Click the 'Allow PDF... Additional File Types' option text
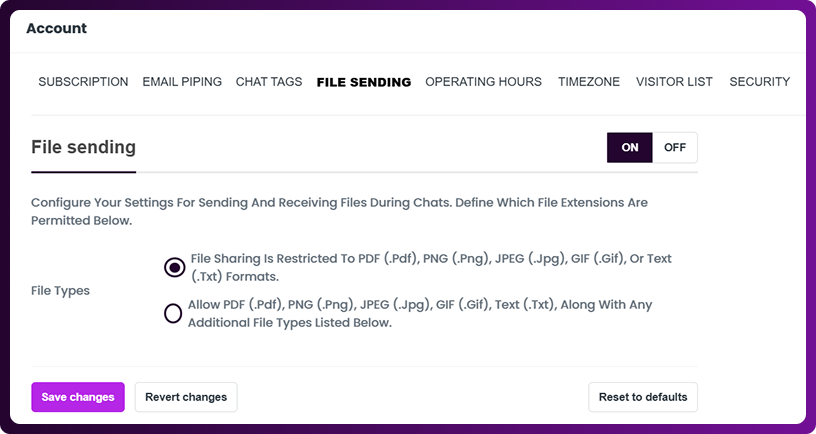 click(x=420, y=313)
